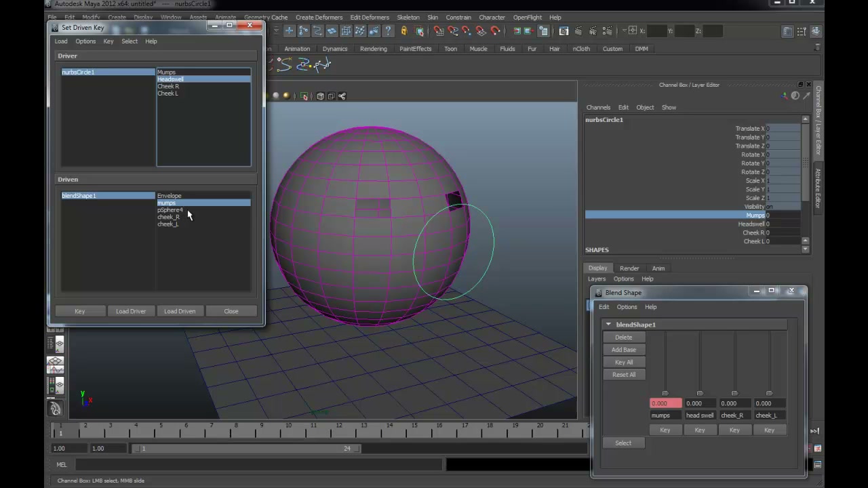Select the Display radio tab in Layer Editor
The image size is (868, 488).
[x=597, y=268]
